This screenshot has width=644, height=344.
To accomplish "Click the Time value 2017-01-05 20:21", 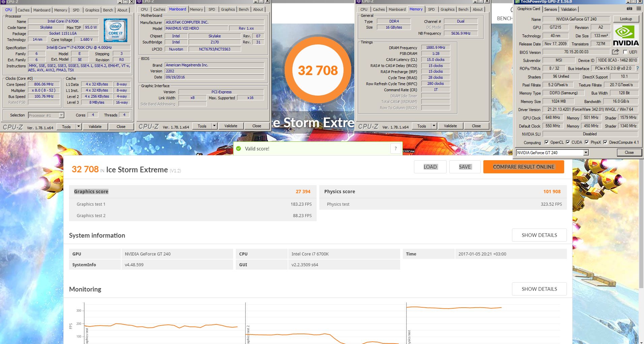I will pos(482,254).
